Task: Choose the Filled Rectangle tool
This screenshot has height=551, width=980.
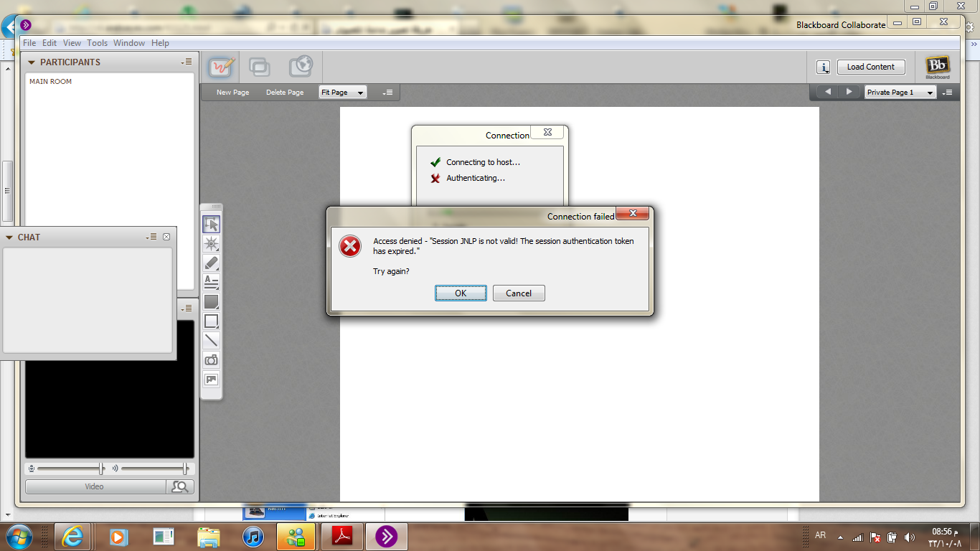Action: pyautogui.click(x=211, y=301)
